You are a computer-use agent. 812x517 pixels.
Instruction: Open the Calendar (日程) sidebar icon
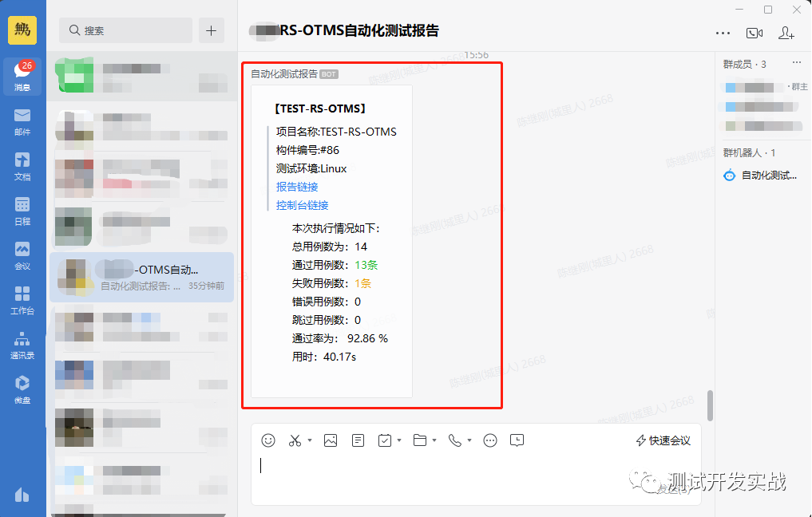point(22,211)
